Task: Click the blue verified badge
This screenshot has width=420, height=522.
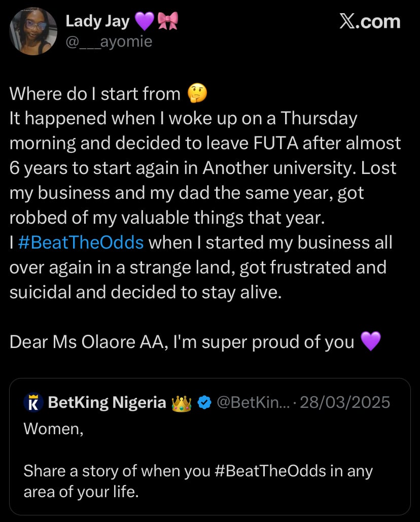Action: point(204,403)
